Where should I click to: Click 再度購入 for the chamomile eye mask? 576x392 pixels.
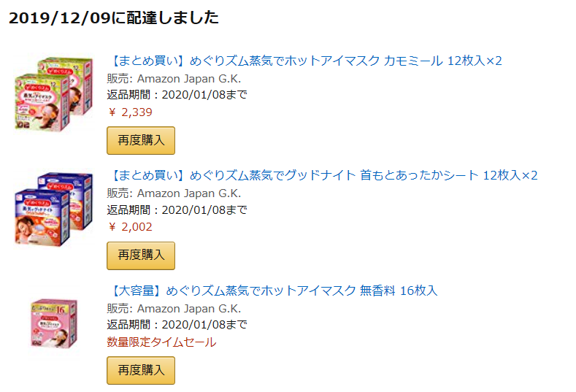(141, 140)
